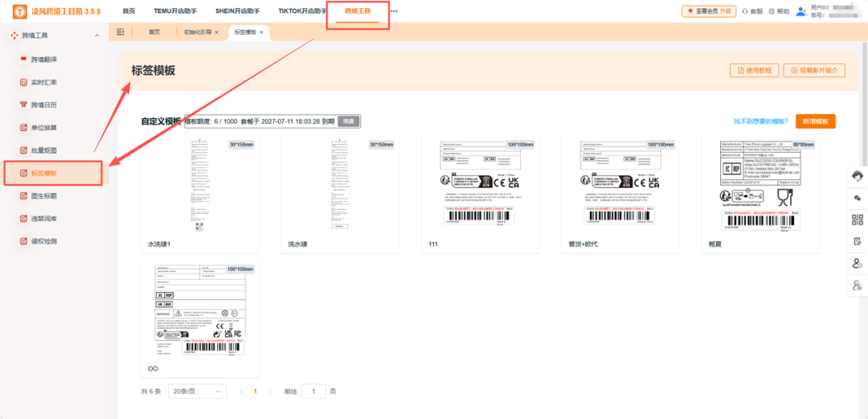Open the 20条/页 page size dropdown
Screen dimensions: 868x419
point(197,392)
